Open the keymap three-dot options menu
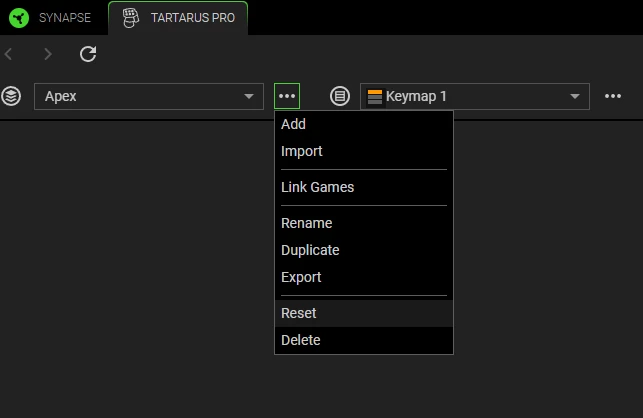The image size is (643, 418). [613, 96]
